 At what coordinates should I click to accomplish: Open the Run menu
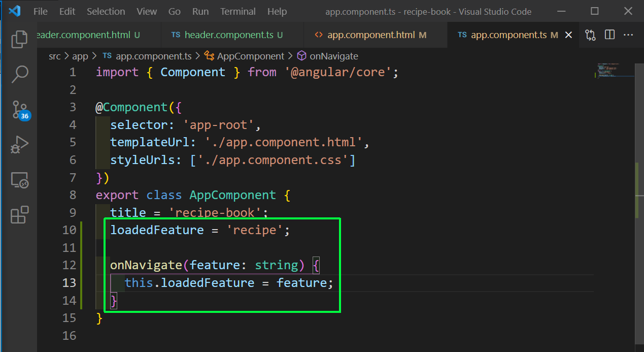pyautogui.click(x=200, y=11)
